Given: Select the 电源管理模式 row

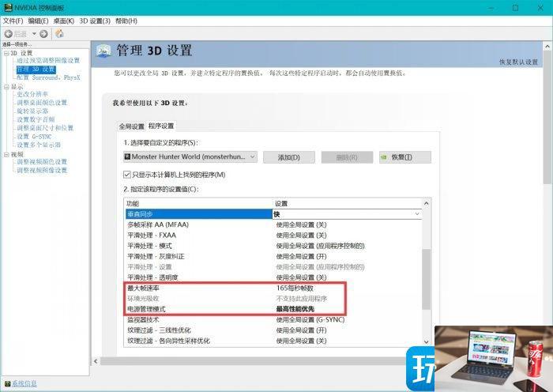Looking at the screenshot, I should click(x=273, y=309).
